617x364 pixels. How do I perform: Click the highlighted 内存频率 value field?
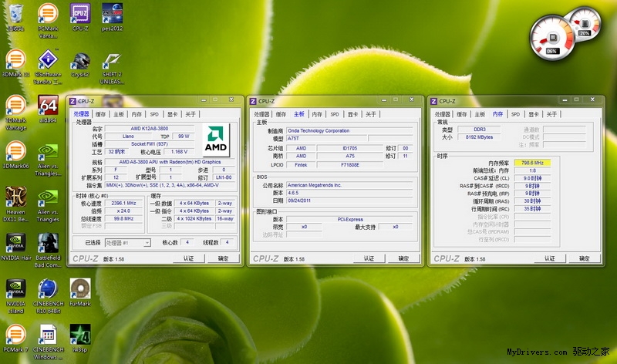[x=533, y=163]
